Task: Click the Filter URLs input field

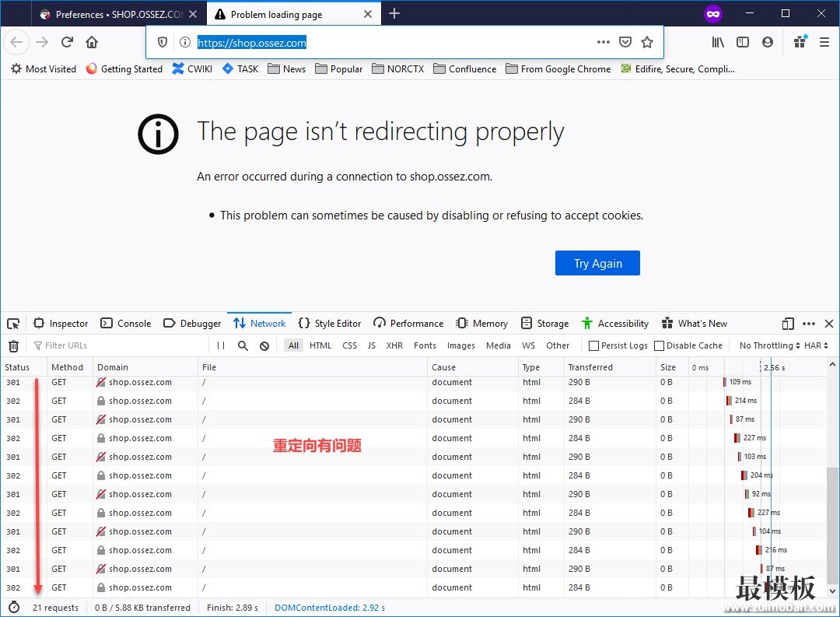Action: point(121,345)
